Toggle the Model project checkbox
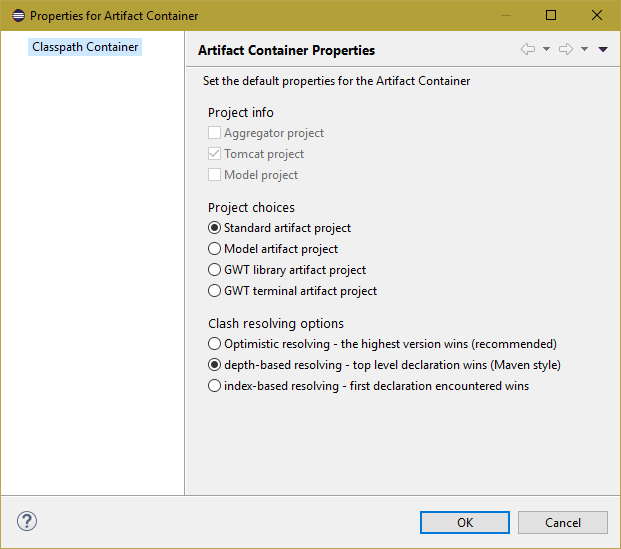Image resolution: width=621 pixels, height=549 pixels. pos(214,175)
